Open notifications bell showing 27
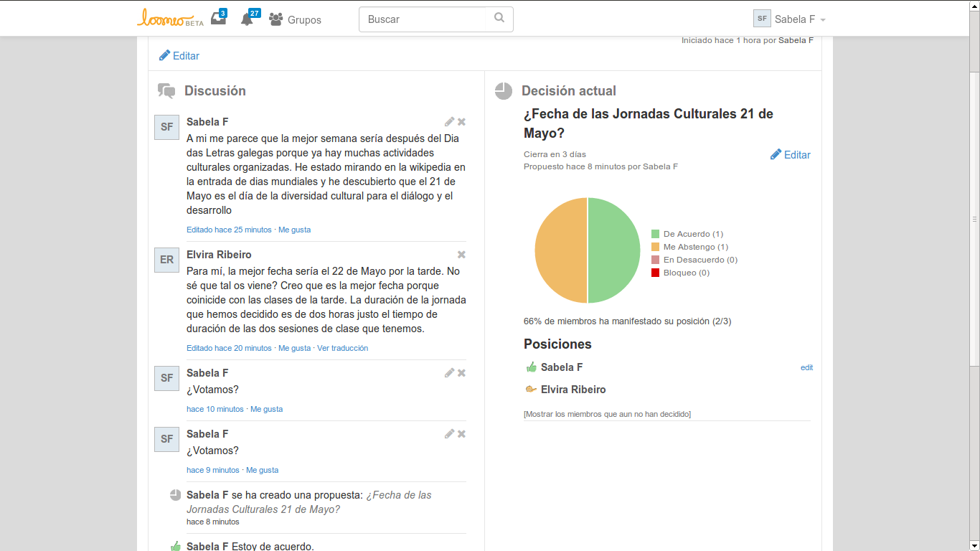This screenshot has height=551, width=980. click(x=248, y=19)
